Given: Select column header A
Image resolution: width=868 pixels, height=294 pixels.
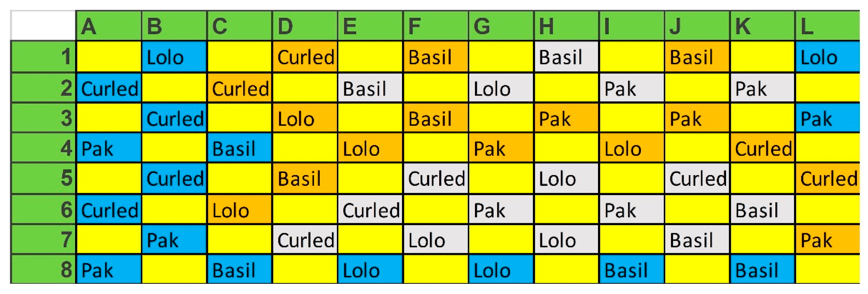Looking at the screenshot, I should click(109, 26).
